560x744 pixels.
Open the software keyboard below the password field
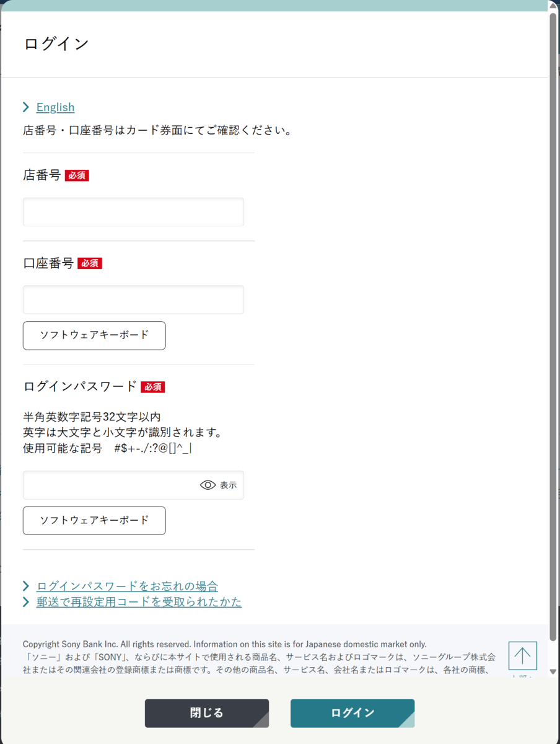pos(94,521)
